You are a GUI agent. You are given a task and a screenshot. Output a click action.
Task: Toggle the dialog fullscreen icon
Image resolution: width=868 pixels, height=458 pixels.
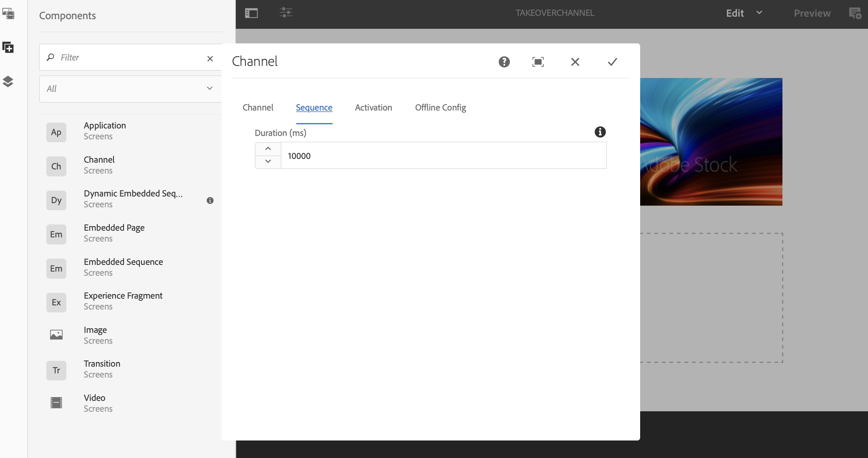click(538, 62)
